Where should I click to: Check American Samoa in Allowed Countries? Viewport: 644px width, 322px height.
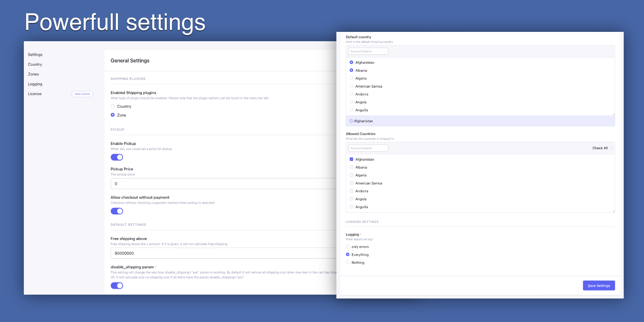(351, 183)
